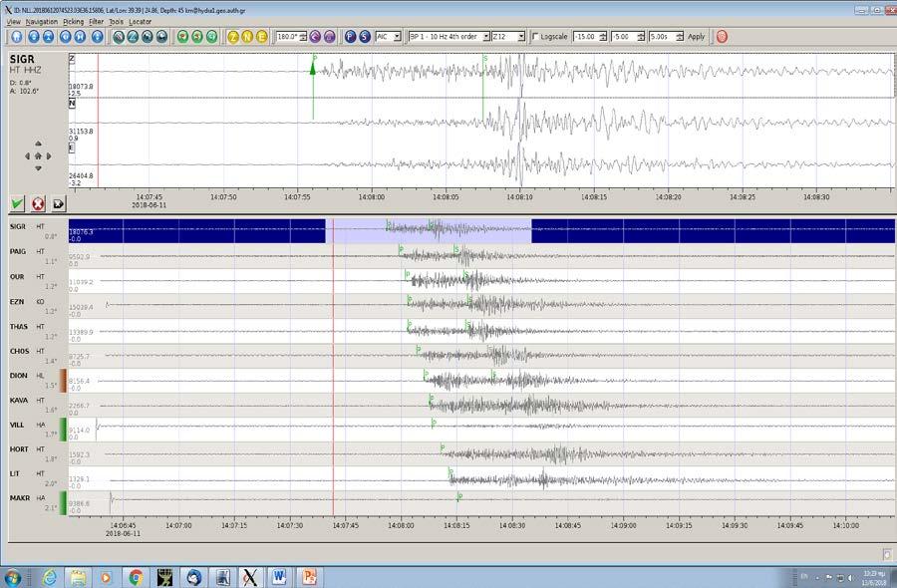Image resolution: width=897 pixels, height=588 pixels.
Task: Open the Z12 component dropdown
Action: (x=508, y=37)
